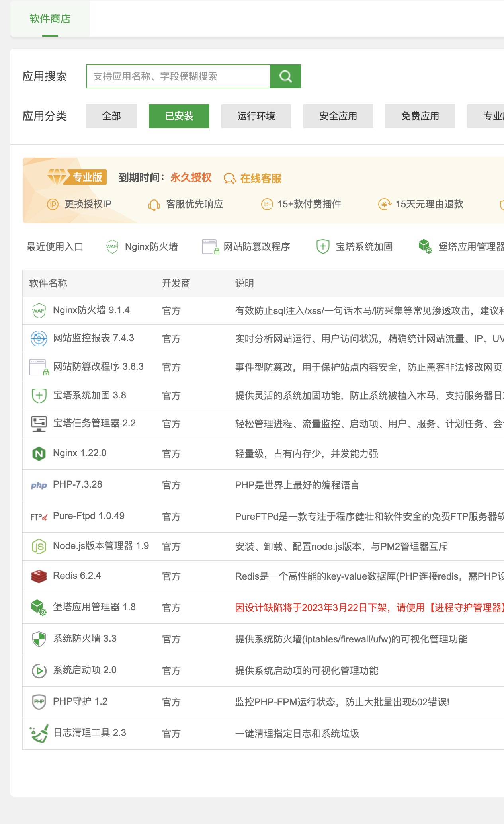The height and width of the screenshot is (824, 504).
Task: Click the PHP守护 shield icon
Action: 39,702
